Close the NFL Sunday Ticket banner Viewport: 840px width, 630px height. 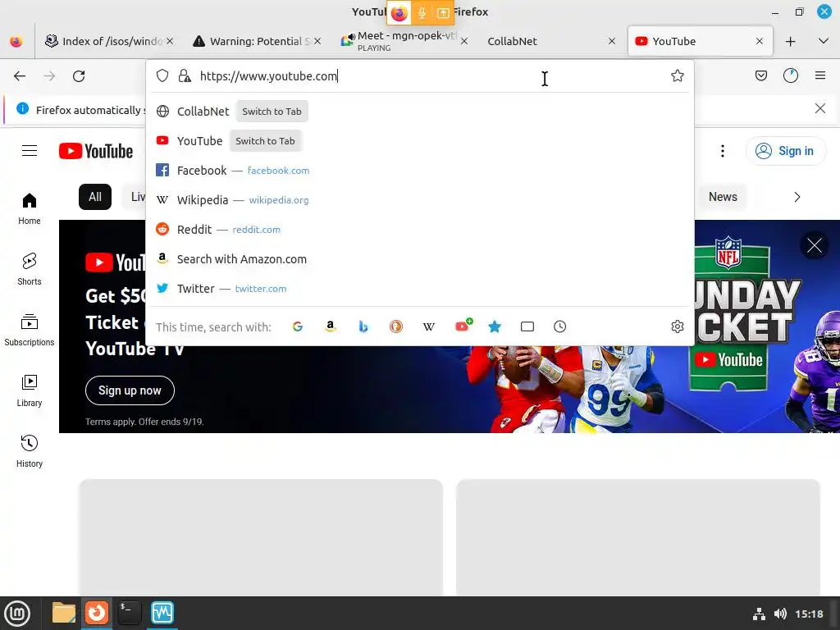point(815,245)
